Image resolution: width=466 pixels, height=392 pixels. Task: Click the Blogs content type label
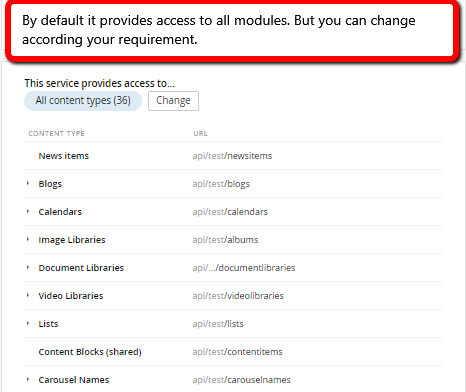[x=50, y=184]
